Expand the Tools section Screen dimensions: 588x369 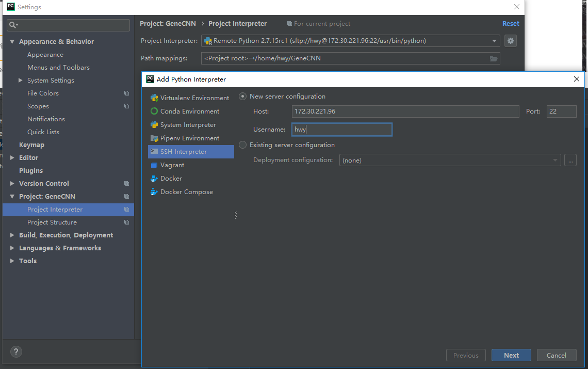coord(12,261)
